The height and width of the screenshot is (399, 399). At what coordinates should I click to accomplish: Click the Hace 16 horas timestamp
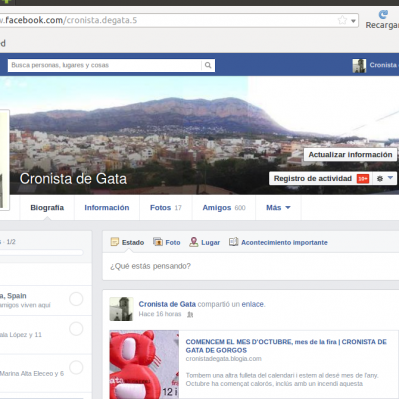[160, 314]
